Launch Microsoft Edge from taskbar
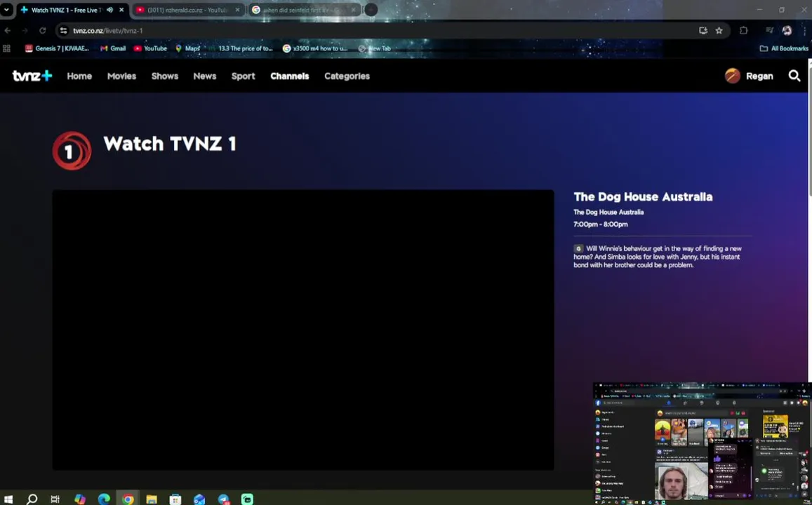Viewport: 812px width, 505px height. [104, 499]
